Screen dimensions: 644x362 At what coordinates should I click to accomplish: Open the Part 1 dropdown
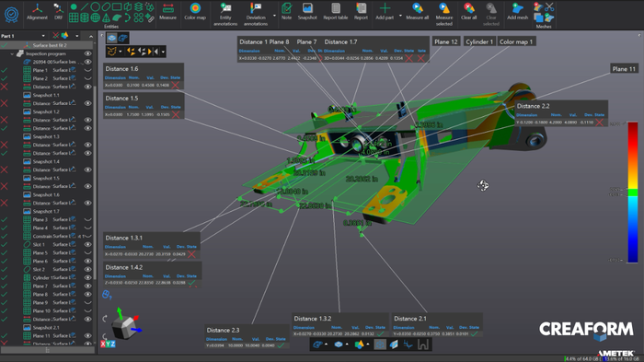(x=43, y=36)
